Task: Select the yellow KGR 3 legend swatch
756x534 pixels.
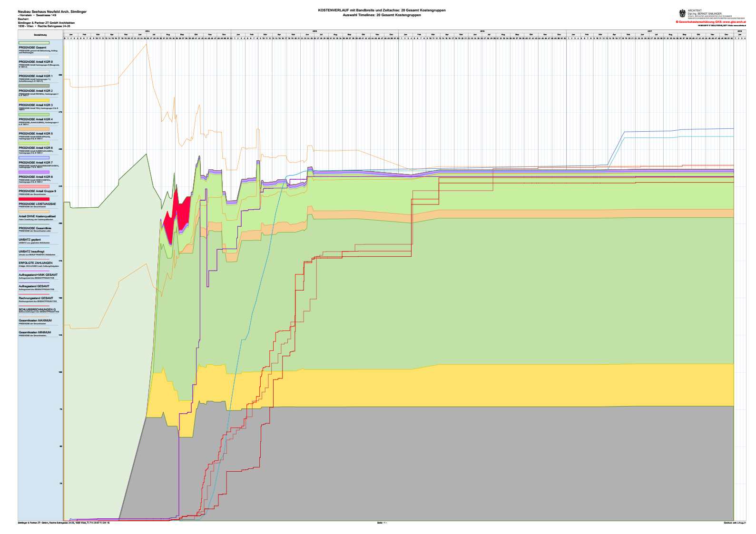Action: (x=34, y=100)
